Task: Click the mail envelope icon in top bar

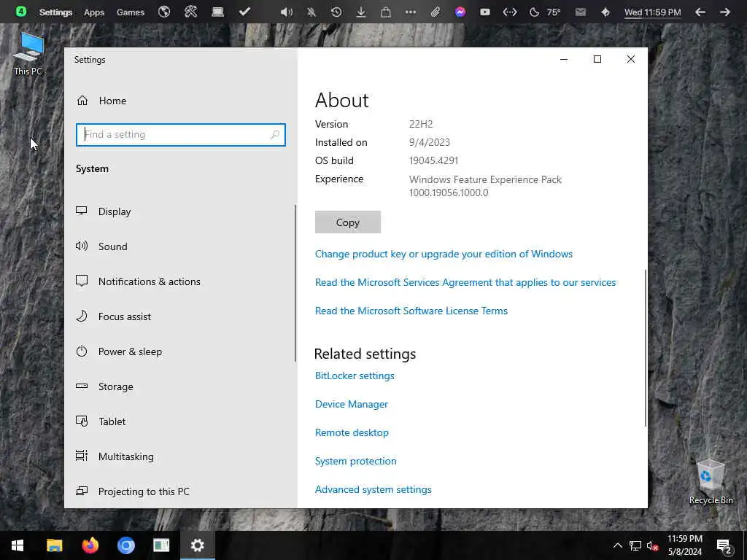Action: 580,12
